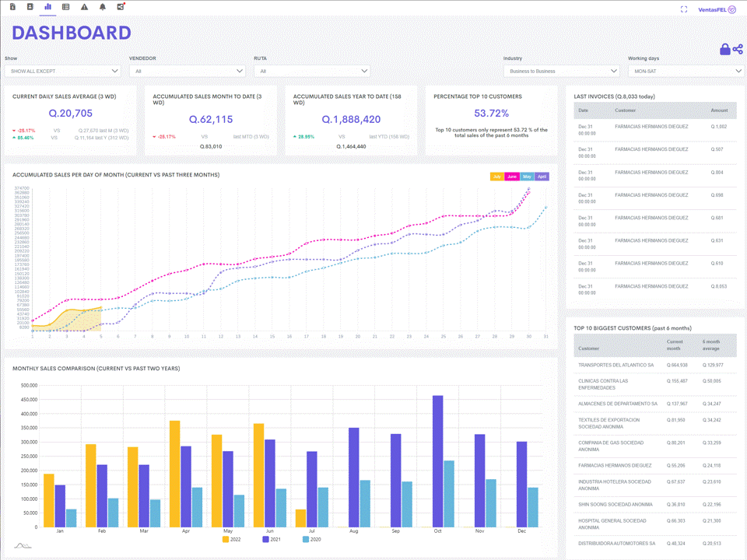The height and width of the screenshot is (560, 747).
Task: Click the Q.83,010 last MTD value
Action: tap(211, 147)
